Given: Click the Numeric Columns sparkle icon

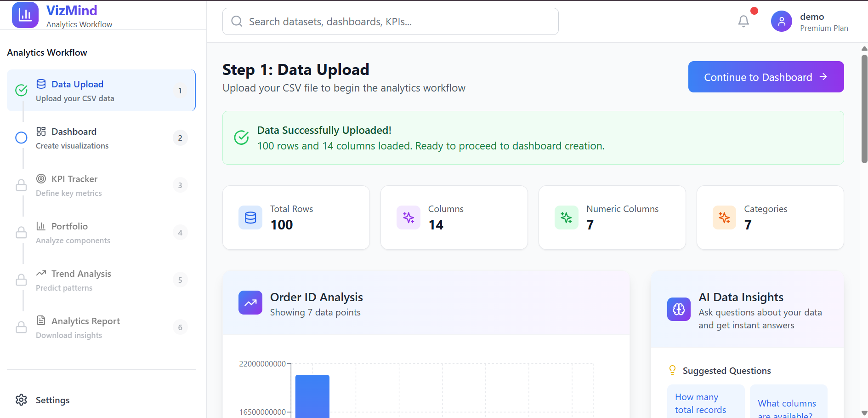Looking at the screenshot, I should pos(567,218).
